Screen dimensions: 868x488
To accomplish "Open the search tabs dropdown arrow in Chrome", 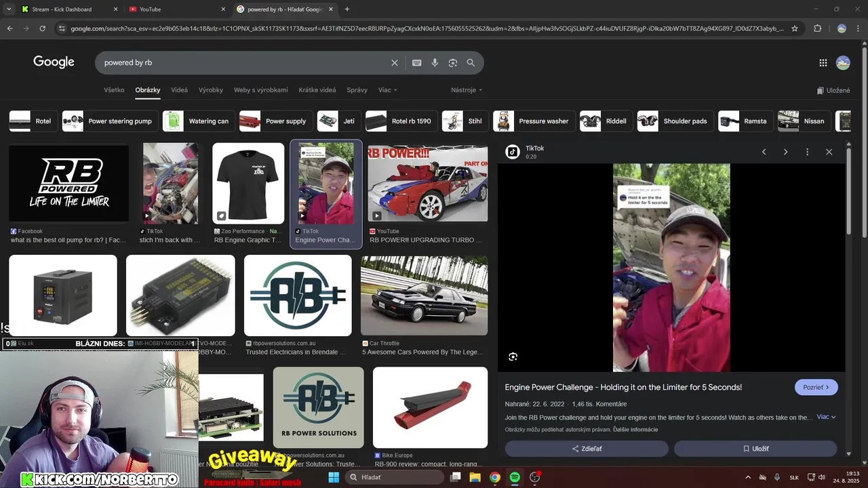I will click(8, 9).
